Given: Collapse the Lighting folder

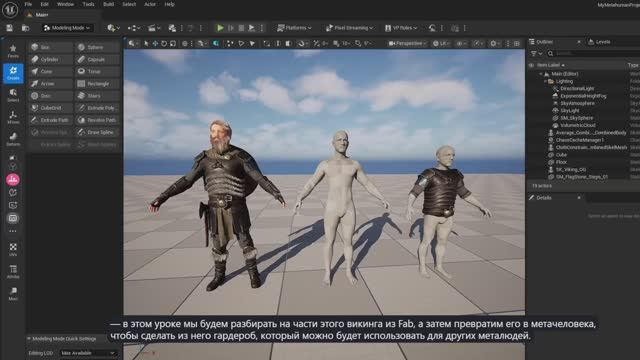Looking at the screenshot, I should pos(546,81).
